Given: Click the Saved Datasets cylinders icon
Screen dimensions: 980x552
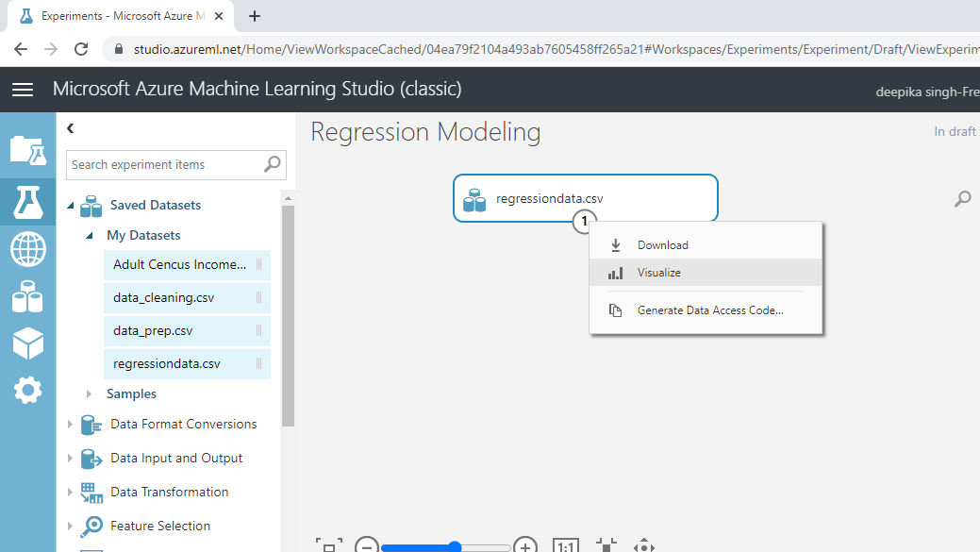Looking at the screenshot, I should (x=91, y=206).
